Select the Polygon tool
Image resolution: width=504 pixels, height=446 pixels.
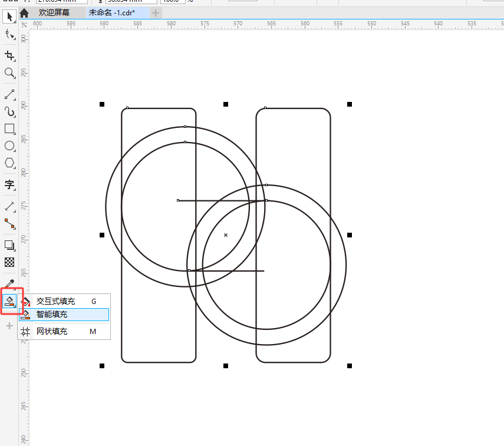9,163
